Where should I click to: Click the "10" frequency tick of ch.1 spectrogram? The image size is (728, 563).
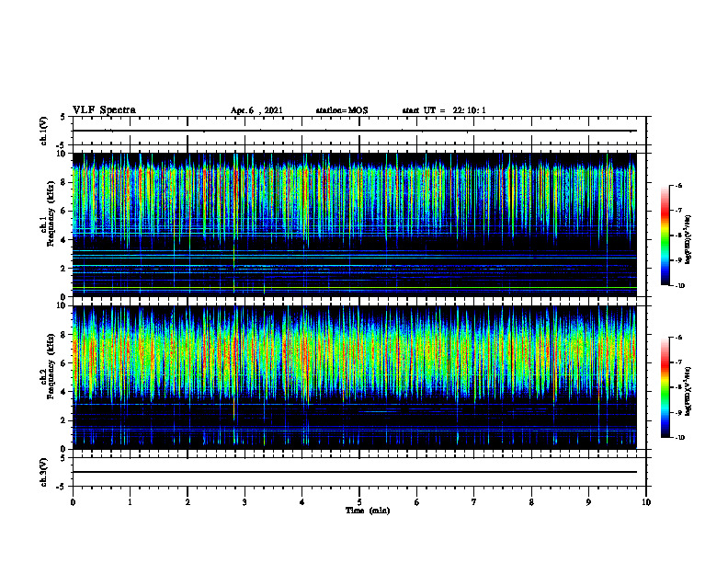[x=63, y=154]
